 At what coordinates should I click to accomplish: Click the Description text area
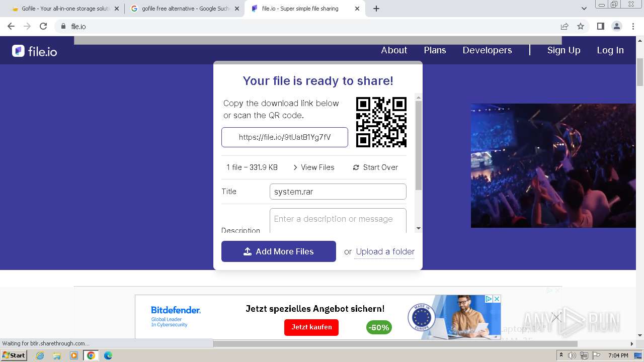tap(338, 221)
